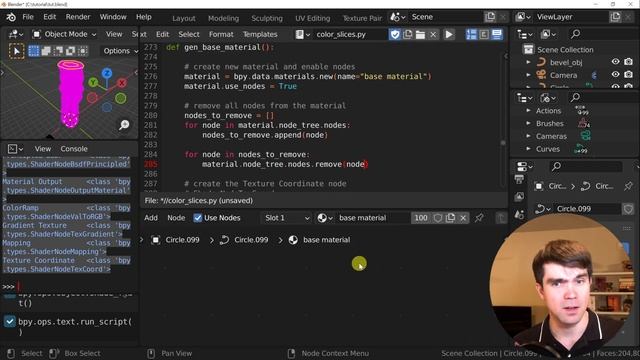Open the viewport View menu

[114, 34]
